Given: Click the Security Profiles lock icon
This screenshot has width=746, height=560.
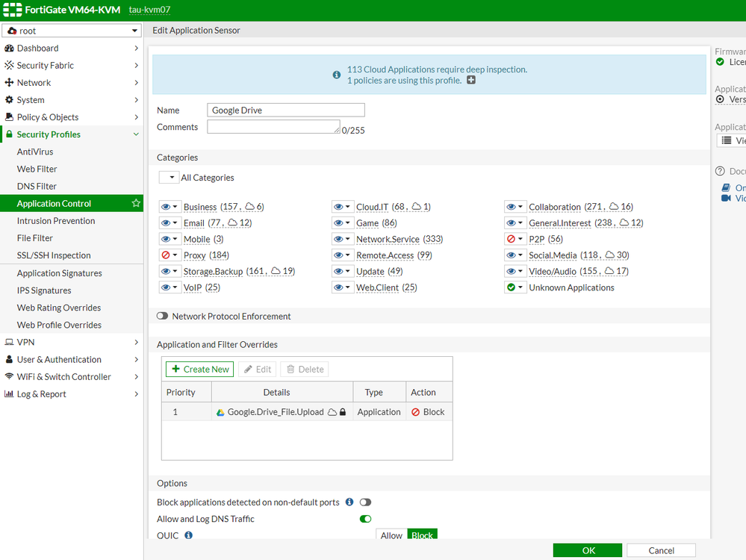Looking at the screenshot, I should pos(9,134).
